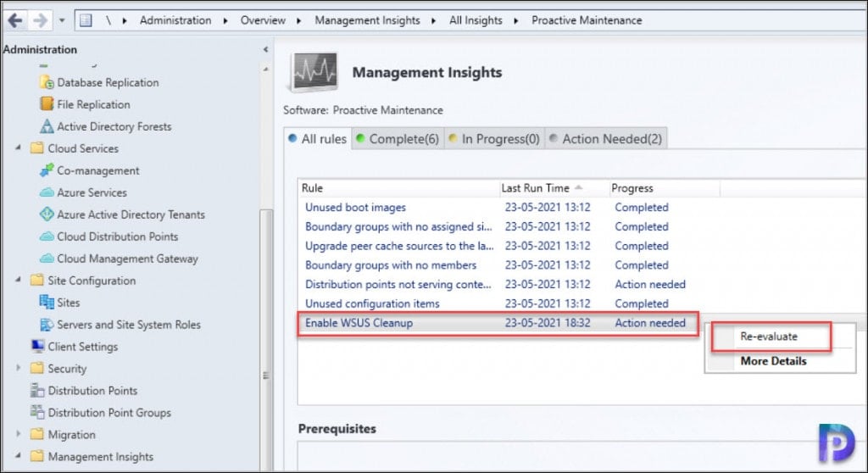Expand the Security tree node
This screenshot has height=473, width=868.
pos(19,368)
